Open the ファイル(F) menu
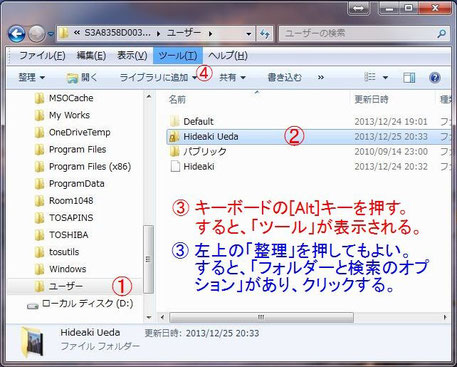The width and height of the screenshot is (457, 367). click(42, 55)
